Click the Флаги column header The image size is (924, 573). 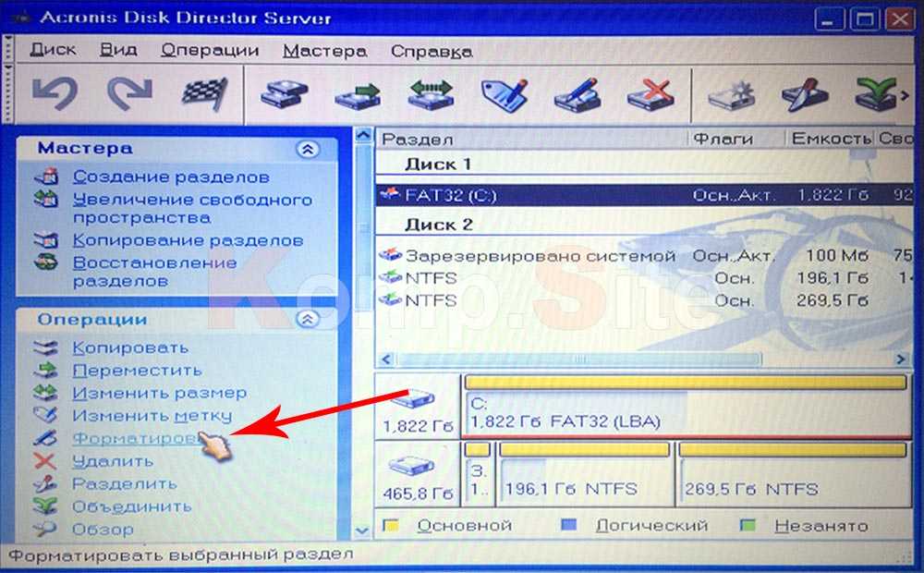[736, 140]
